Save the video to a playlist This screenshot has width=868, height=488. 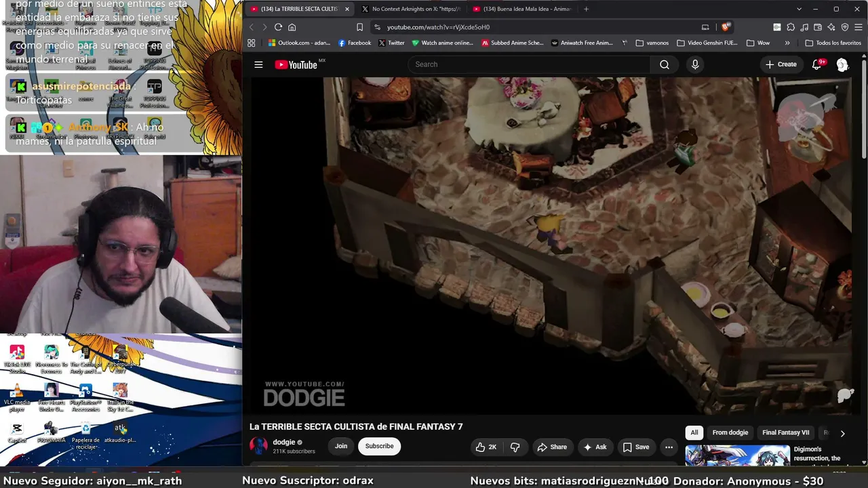pyautogui.click(x=635, y=447)
